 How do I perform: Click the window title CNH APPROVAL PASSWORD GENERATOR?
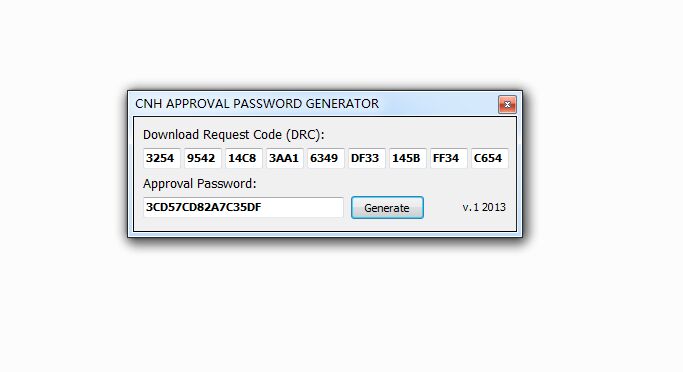click(257, 104)
